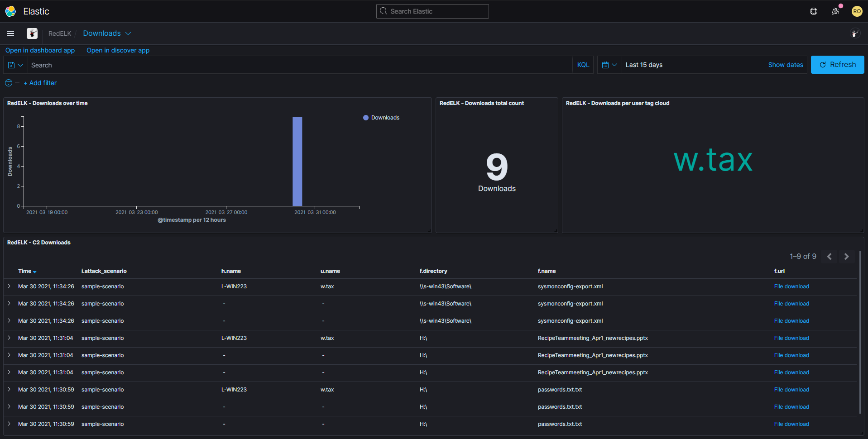Click the l.attack_scenario column header
Viewport: 868px width, 439px height.
tap(104, 271)
